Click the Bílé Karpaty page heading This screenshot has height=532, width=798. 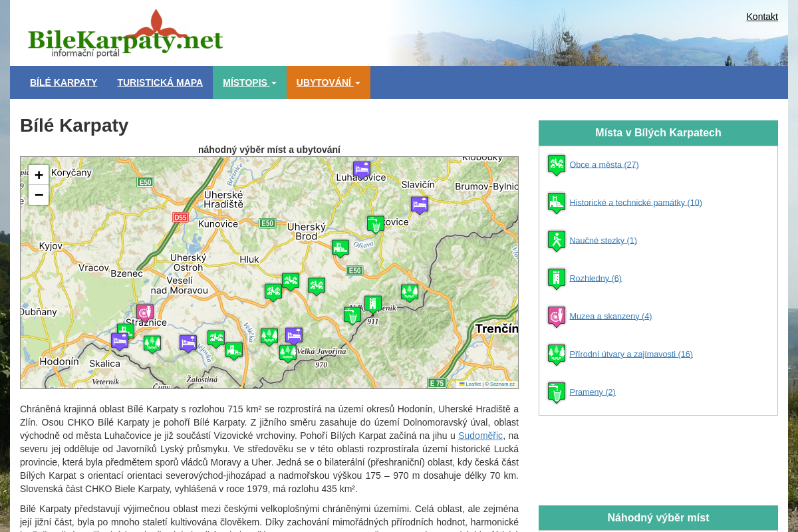(74, 125)
